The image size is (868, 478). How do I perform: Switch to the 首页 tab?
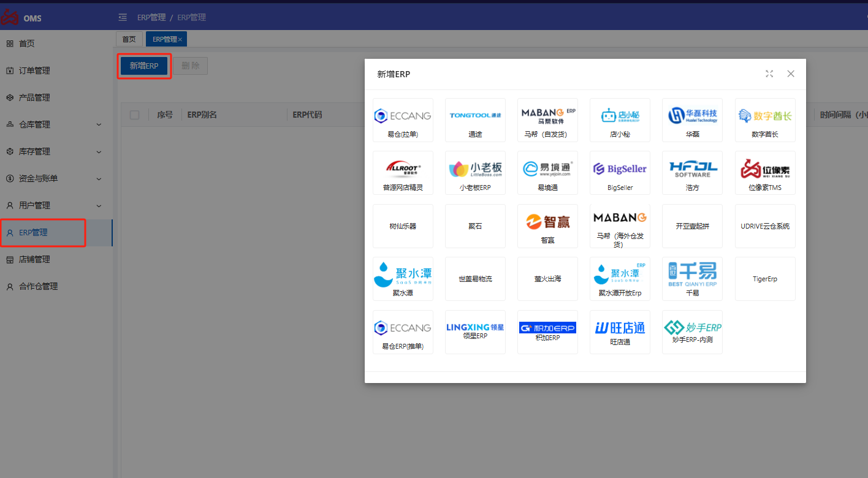coord(129,39)
